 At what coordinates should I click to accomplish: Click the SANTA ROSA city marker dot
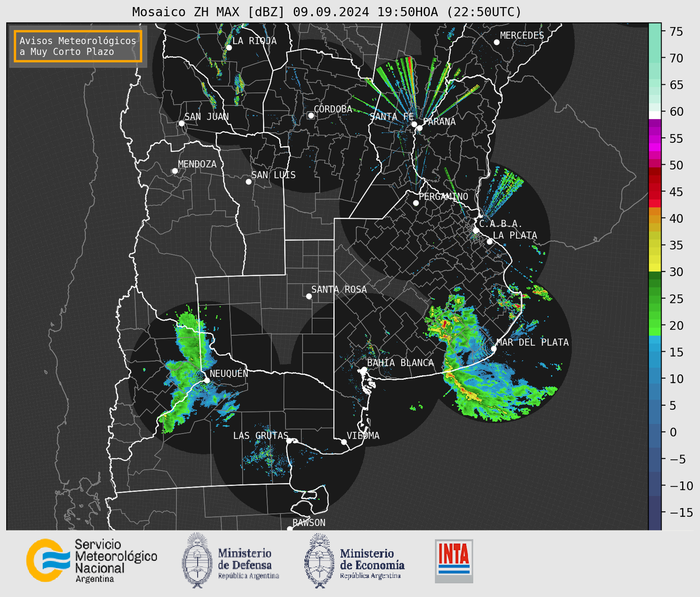point(309,296)
